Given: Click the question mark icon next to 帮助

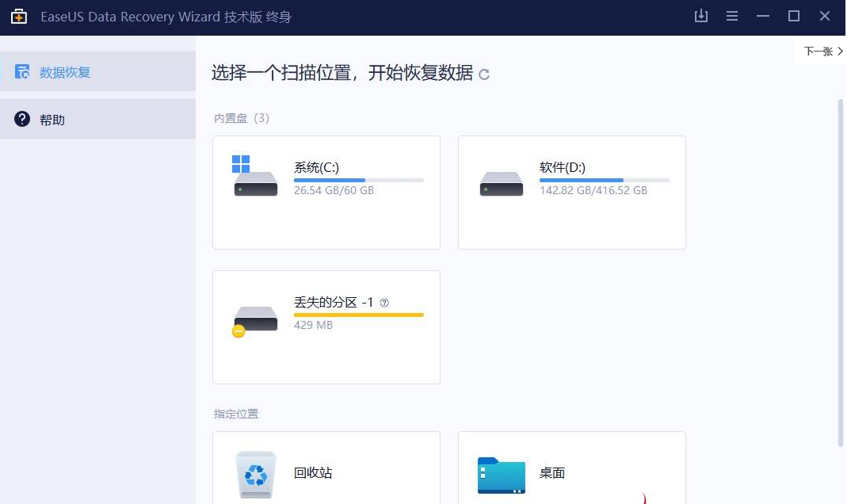Looking at the screenshot, I should (23, 120).
